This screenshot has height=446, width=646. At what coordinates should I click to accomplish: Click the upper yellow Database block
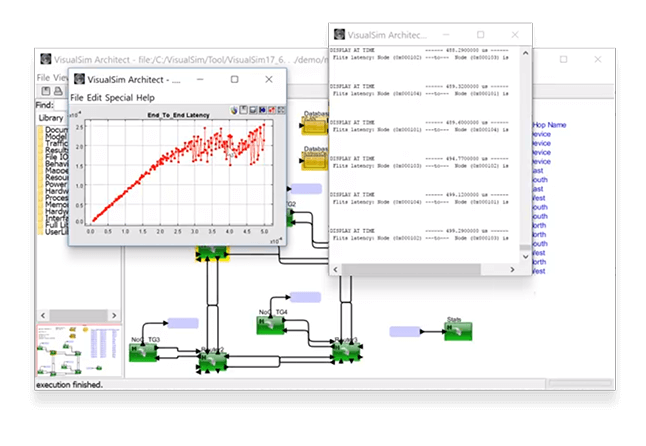316,123
